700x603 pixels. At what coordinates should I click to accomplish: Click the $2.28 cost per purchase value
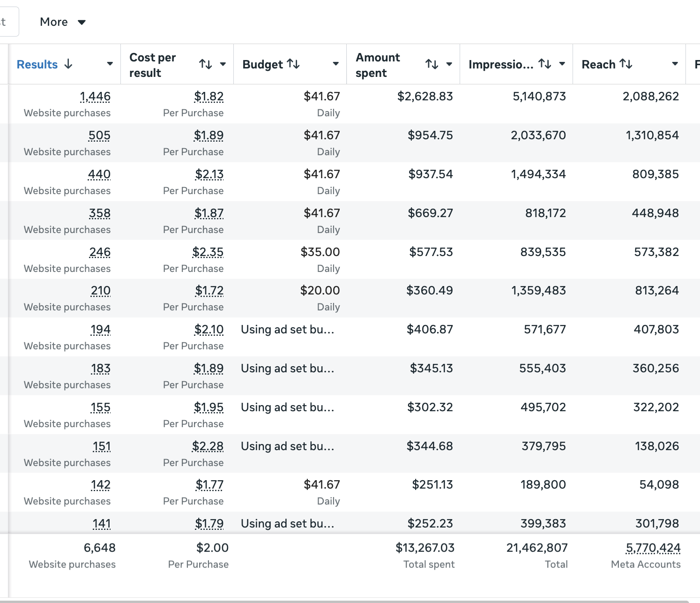(x=208, y=446)
